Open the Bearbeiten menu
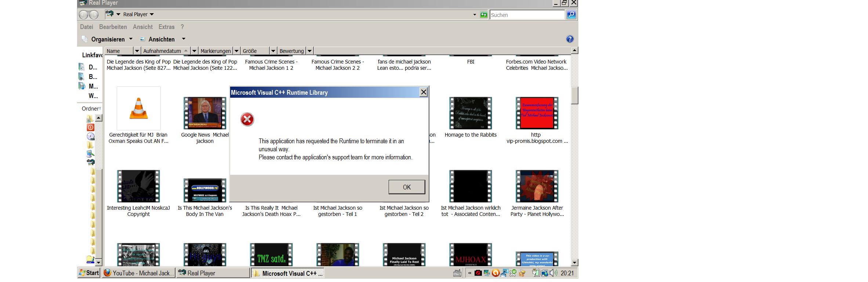Viewport: 868px width, 282px height. tap(113, 27)
